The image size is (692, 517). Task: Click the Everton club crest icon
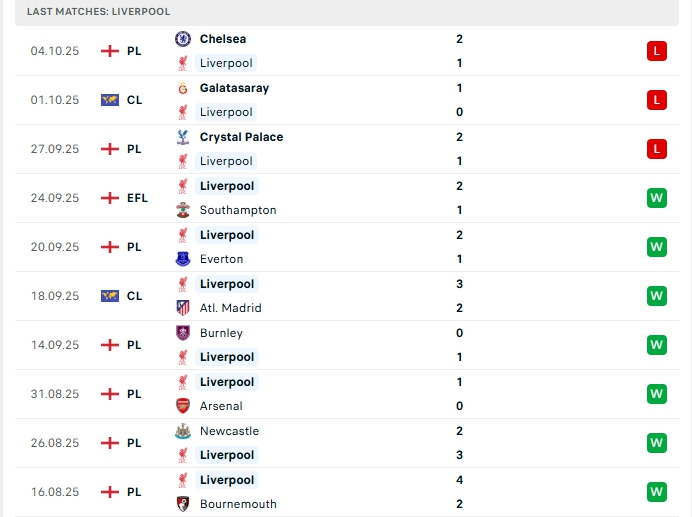coord(183,259)
